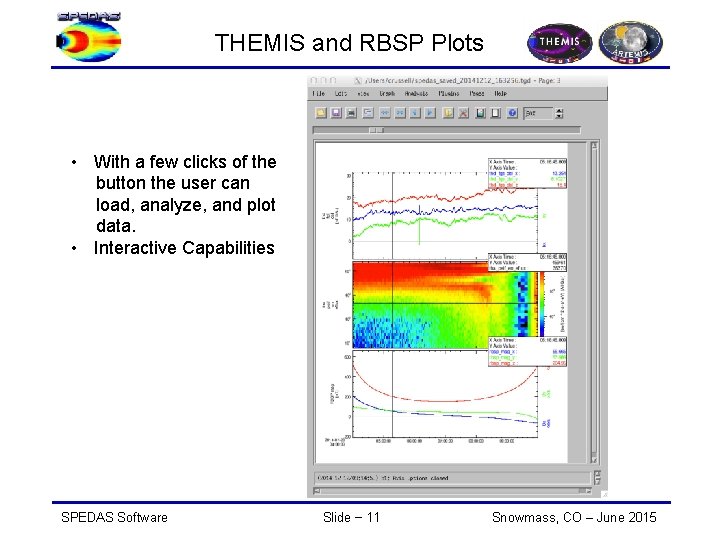
Task: Click the plot area vertical scrollbar
Action: coord(594,302)
